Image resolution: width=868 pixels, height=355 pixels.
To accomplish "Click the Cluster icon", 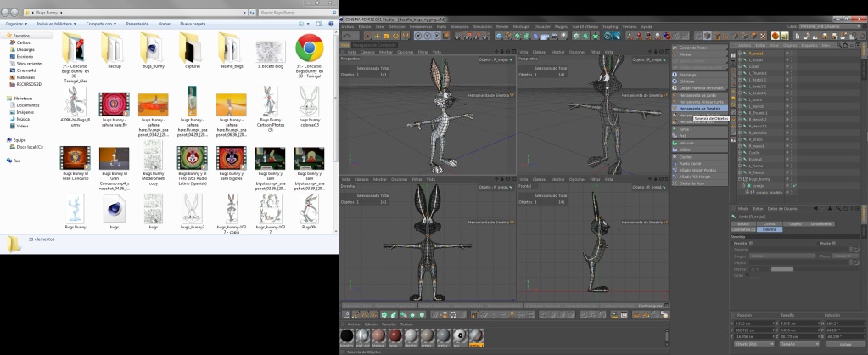I will pos(675,157).
